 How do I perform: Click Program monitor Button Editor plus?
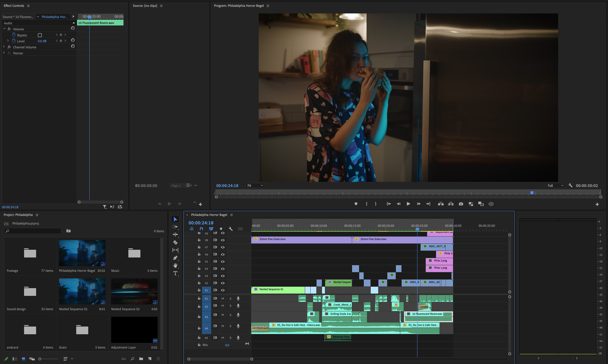point(597,204)
